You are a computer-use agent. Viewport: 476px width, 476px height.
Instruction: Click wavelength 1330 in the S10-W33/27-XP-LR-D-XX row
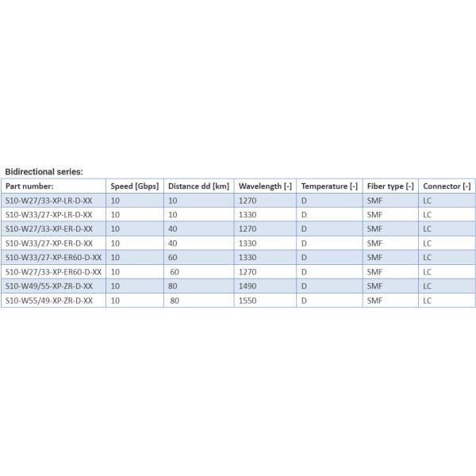click(x=248, y=215)
